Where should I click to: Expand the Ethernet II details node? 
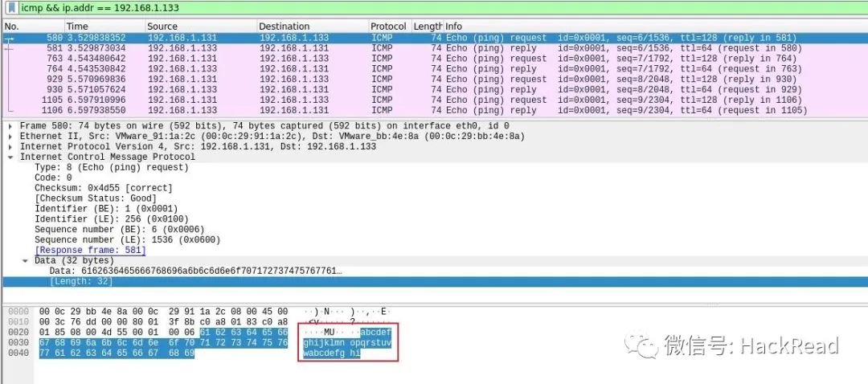coord(10,136)
